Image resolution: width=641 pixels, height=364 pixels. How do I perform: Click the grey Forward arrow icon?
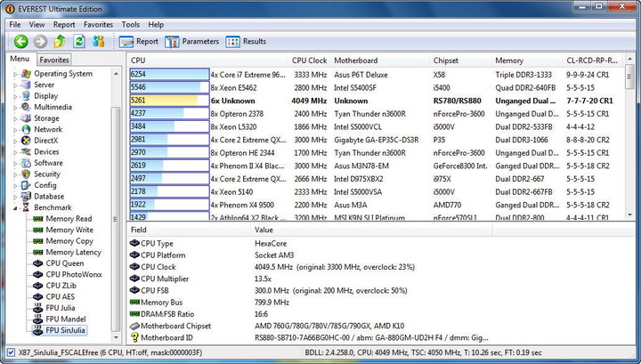pyautogui.click(x=40, y=41)
